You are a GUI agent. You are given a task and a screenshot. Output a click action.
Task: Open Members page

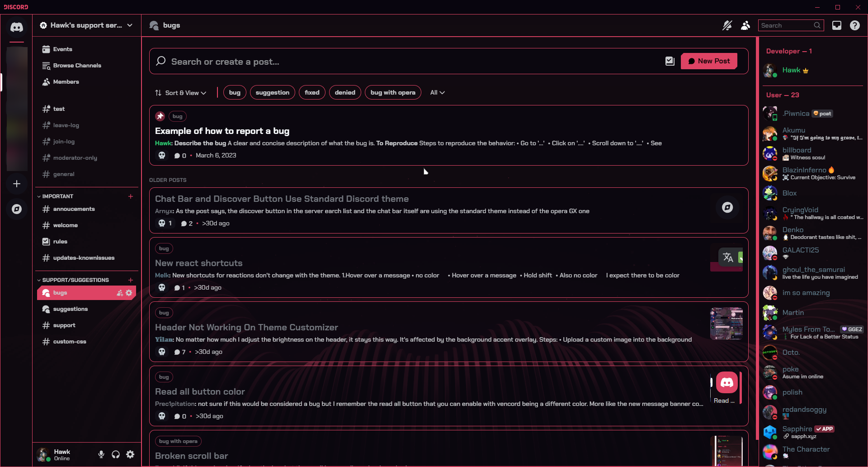[87, 82]
